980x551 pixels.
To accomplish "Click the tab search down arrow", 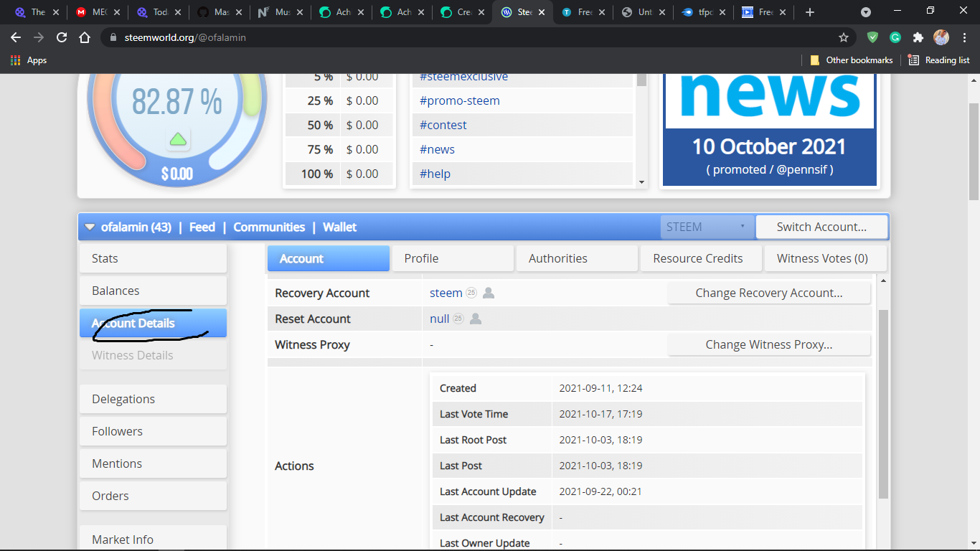I will 866,12.
